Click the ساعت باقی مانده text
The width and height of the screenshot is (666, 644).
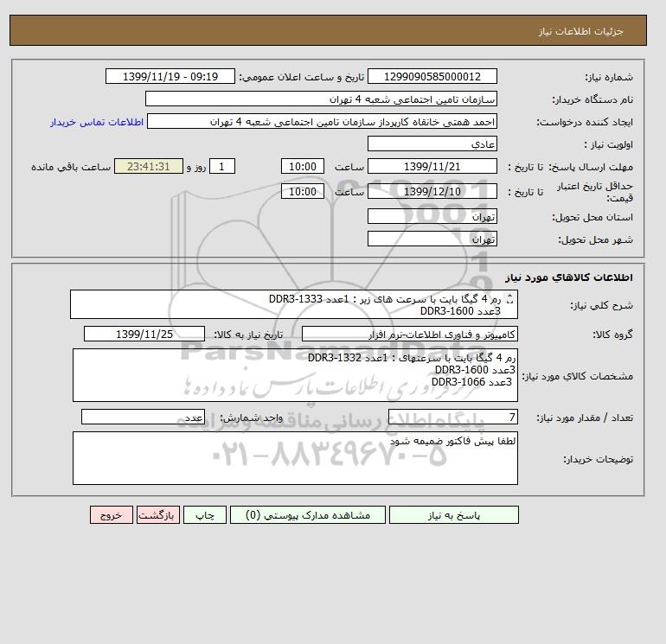[x=71, y=167]
